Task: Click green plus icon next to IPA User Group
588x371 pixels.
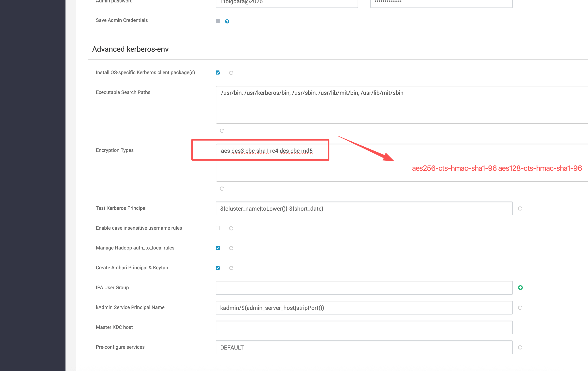Action: pyautogui.click(x=520, y=288)
